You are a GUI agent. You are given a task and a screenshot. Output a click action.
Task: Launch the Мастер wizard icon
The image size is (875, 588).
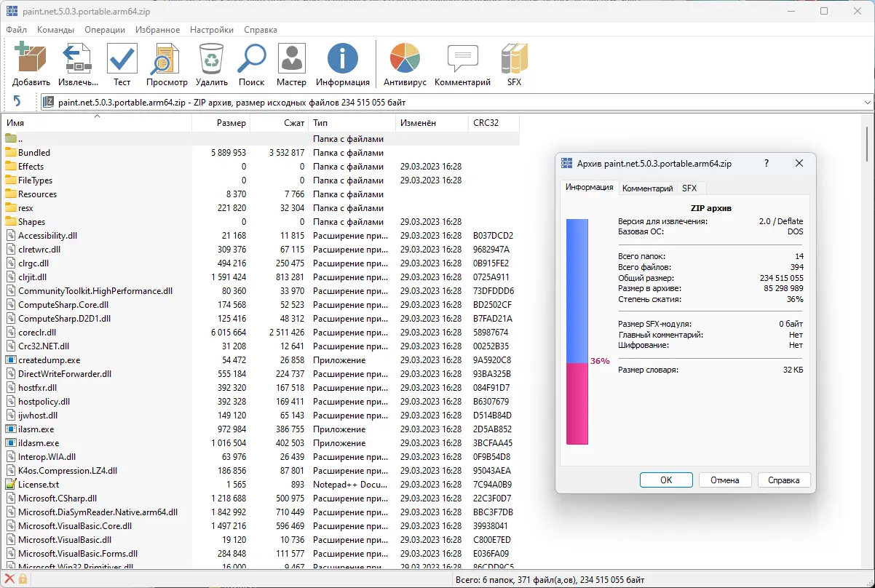pos(292,58)
